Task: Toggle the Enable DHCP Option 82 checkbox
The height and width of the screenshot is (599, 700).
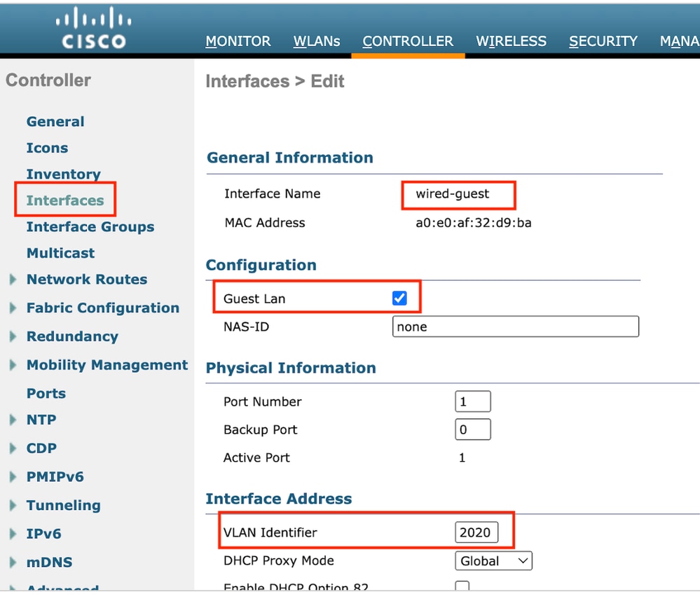Action: pos(462,586)
